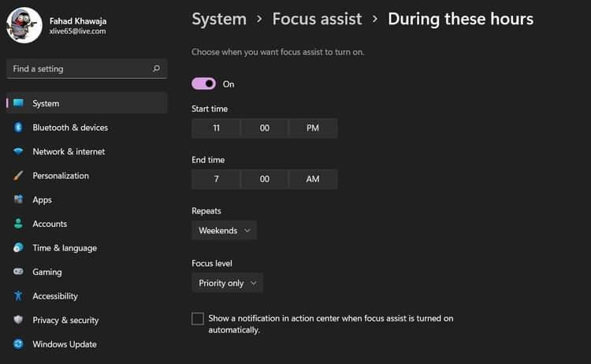The image size is (591, 364).
Task: Click the End time hour field showing 7
Action: click(x=216, y=179)
